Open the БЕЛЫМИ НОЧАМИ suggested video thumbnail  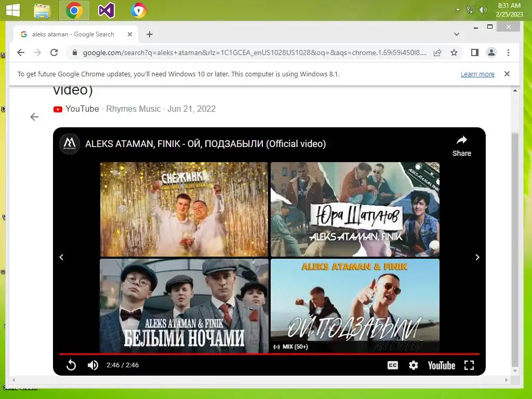click(184, 305)
